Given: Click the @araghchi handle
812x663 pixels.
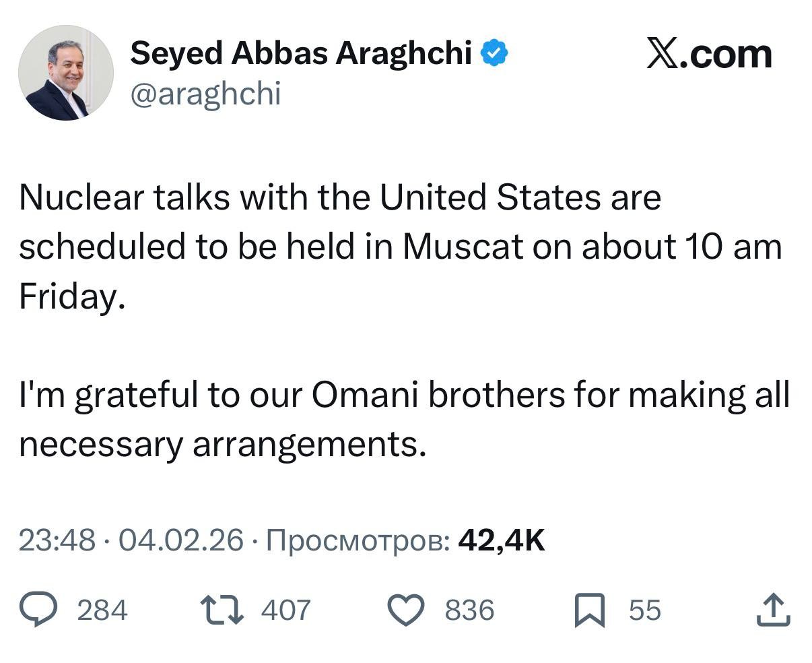Looking at the screenshot, I should [205, 94].
